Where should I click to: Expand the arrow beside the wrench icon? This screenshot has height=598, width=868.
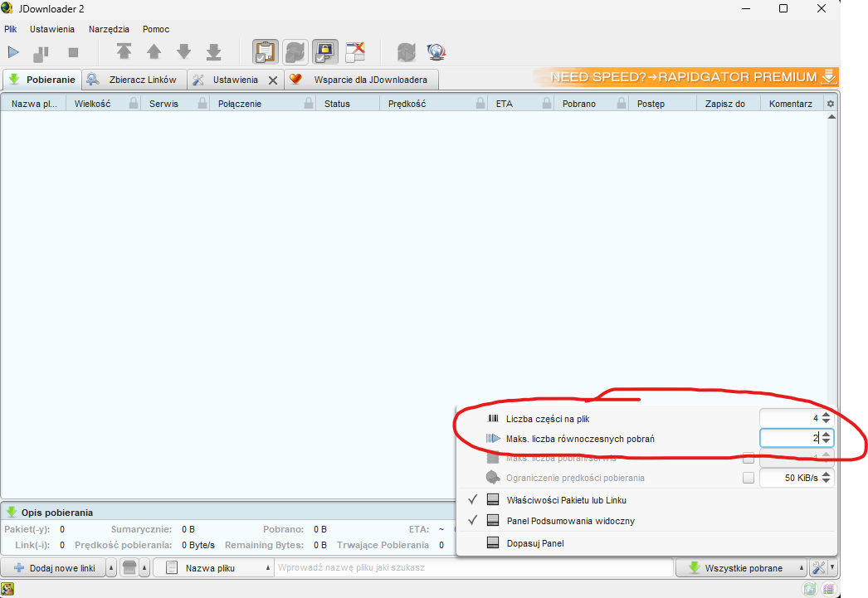(831, 567)
